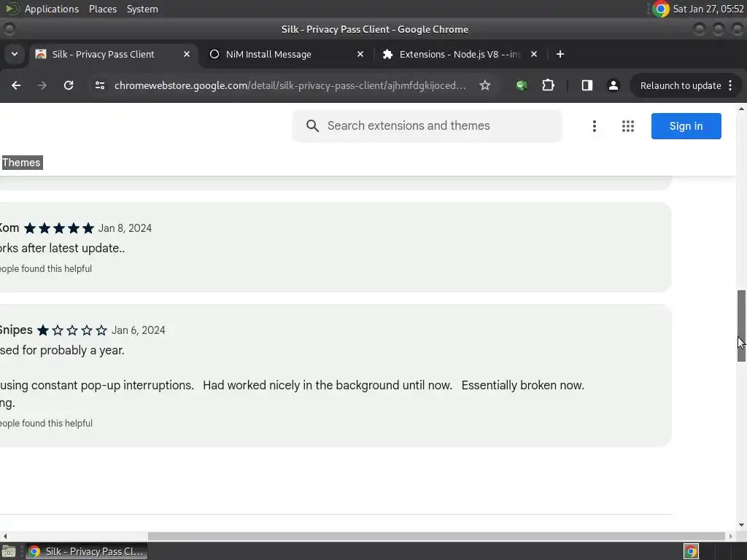Click the address bar URL

click(x=290, y=86)
